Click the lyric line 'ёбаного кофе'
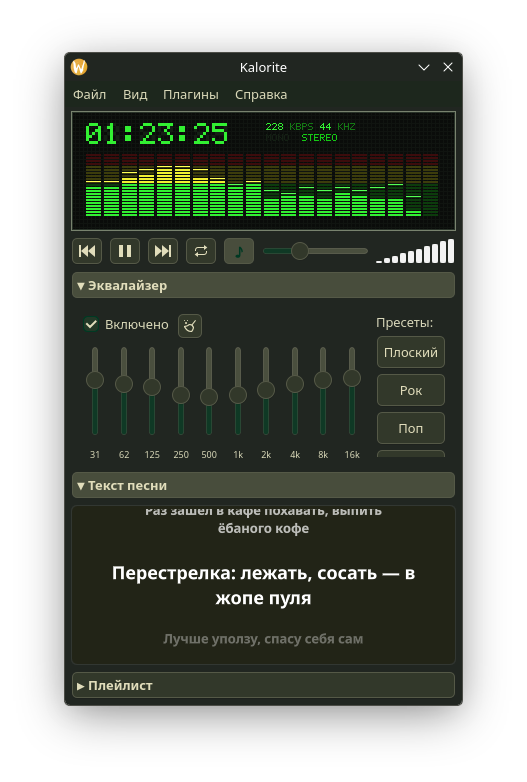Screen dimensions: 527x782 263,529
